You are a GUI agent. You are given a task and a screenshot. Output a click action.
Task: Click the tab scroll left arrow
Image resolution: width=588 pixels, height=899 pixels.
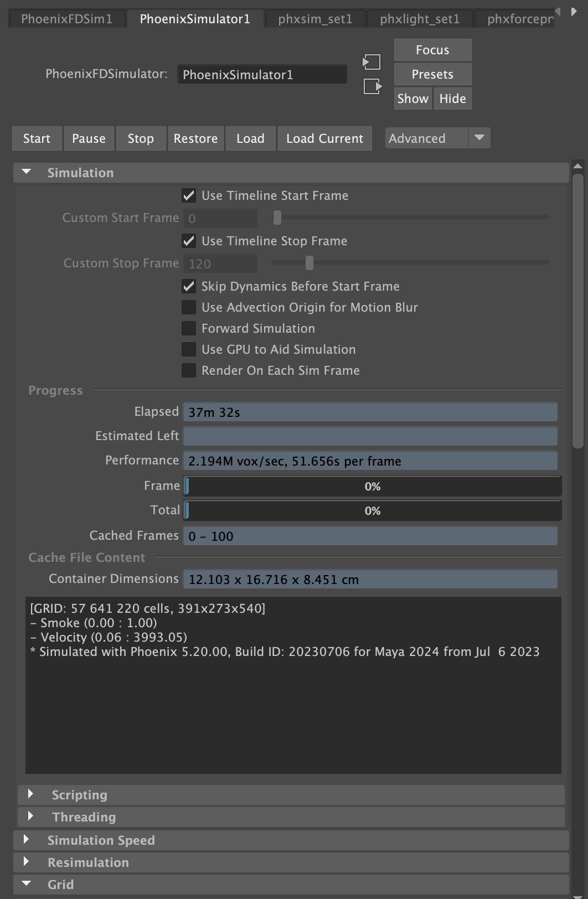tap(558, 12)
